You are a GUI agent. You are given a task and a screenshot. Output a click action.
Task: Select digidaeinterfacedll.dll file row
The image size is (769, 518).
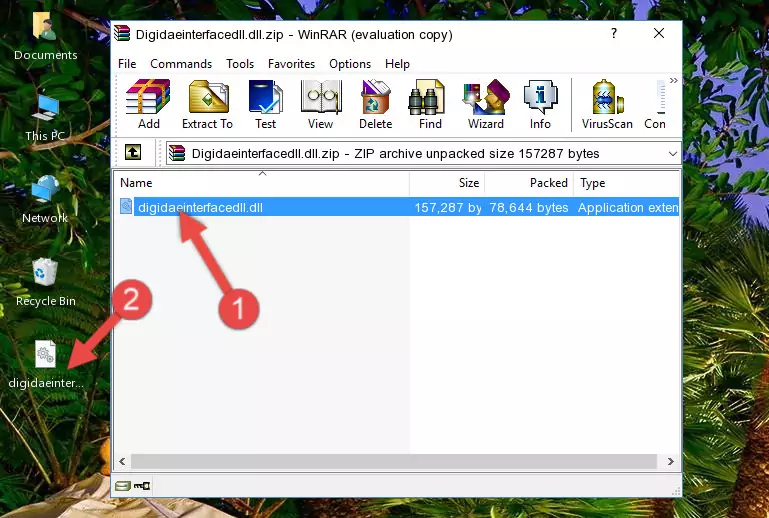(397, 207)
